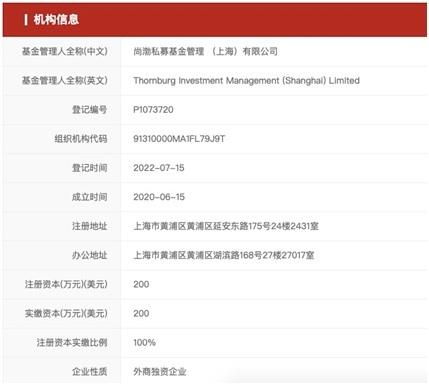Select the label 基金管理人全称(英文)
The width and height of the screenshot is (429, 385).
[65, 80]
